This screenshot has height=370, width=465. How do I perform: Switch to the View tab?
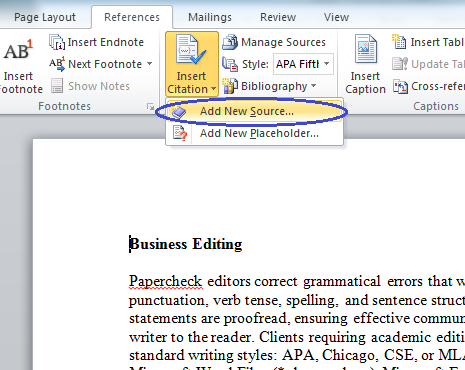coord(336,17)
